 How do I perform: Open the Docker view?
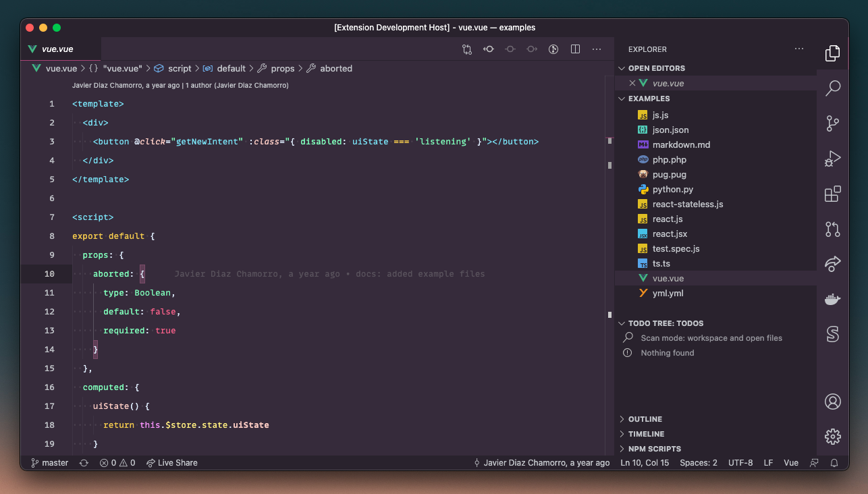[x=833, y=299]
